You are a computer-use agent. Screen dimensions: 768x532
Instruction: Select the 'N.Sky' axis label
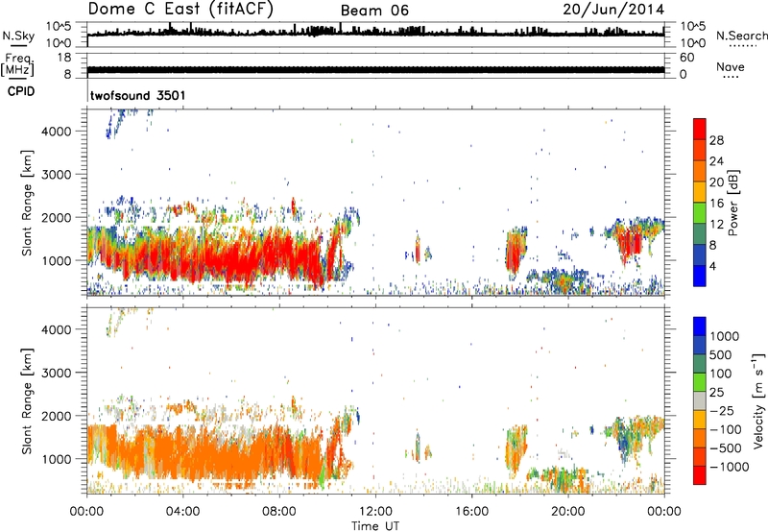[x=18, y=36]
